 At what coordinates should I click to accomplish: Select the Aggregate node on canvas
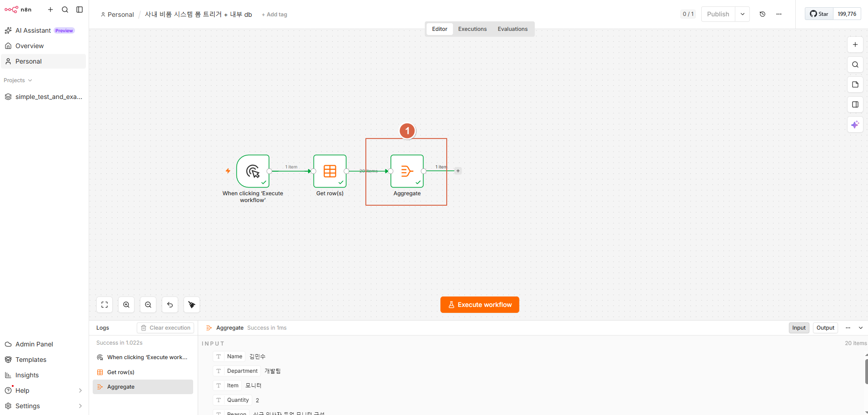(407, 171)
